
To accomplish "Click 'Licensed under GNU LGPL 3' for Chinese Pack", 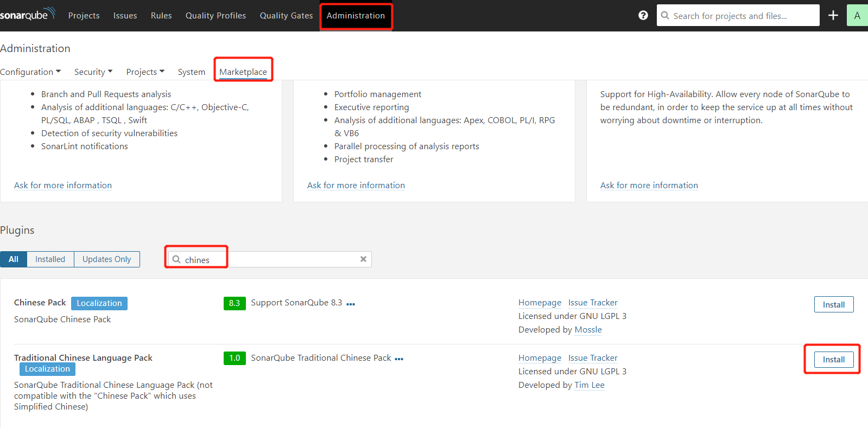I will [572, 316].
